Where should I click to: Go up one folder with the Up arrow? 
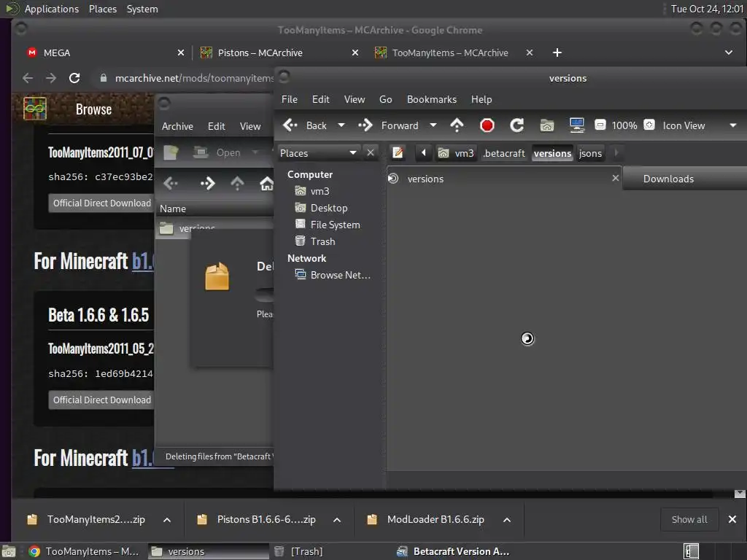pos(457,125)
